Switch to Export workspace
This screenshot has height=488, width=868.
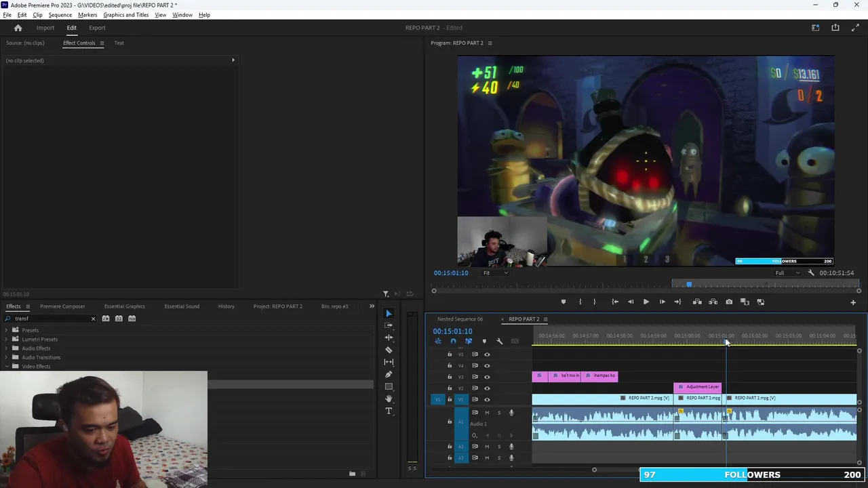tap(97, 28)
